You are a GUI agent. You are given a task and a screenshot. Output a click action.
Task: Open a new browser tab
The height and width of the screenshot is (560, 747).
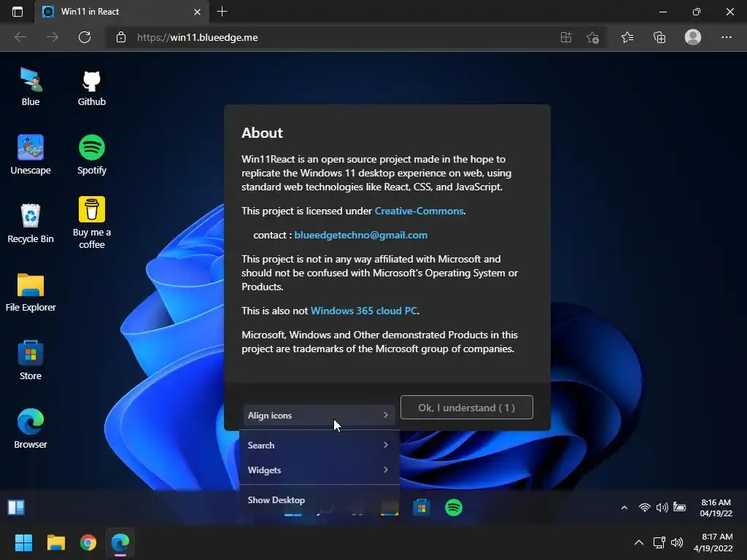pyautogui.click(x=222, y=12)
